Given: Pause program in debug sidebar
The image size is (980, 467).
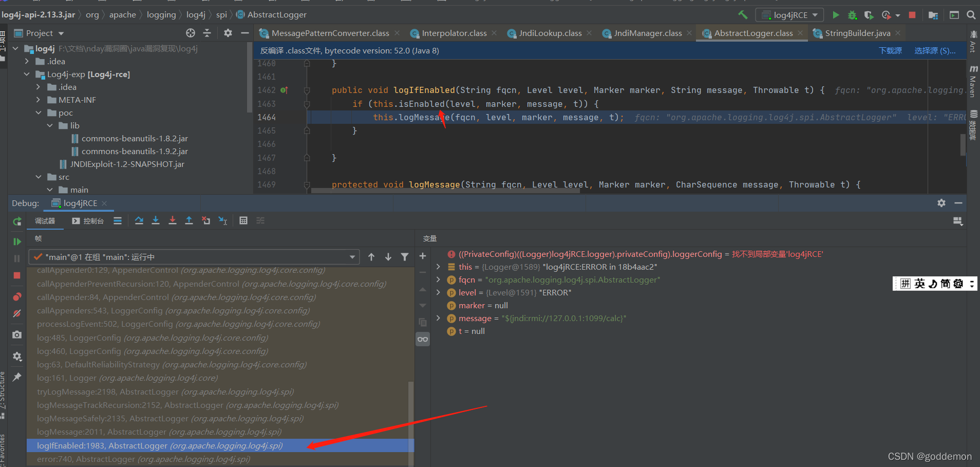Looking at the screenshot, I should (x=17, y=258).
